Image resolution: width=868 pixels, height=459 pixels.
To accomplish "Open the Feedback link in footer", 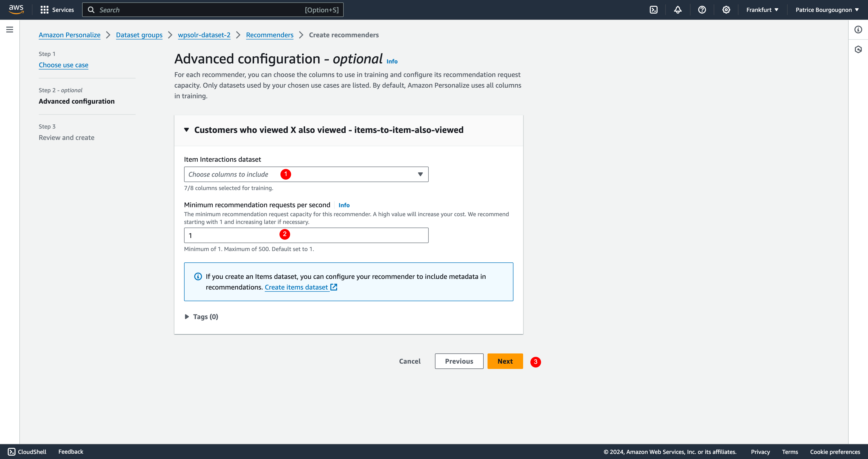I will tap(71, 451).
